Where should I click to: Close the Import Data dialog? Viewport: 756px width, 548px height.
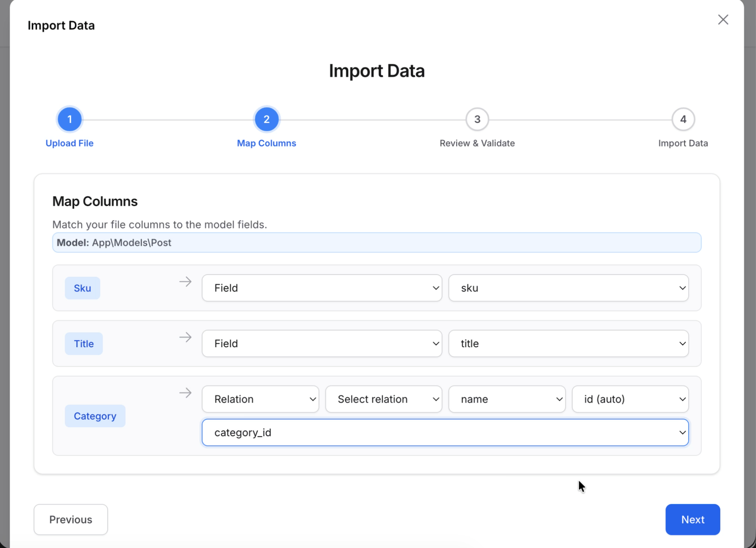(x=722, y=19)
